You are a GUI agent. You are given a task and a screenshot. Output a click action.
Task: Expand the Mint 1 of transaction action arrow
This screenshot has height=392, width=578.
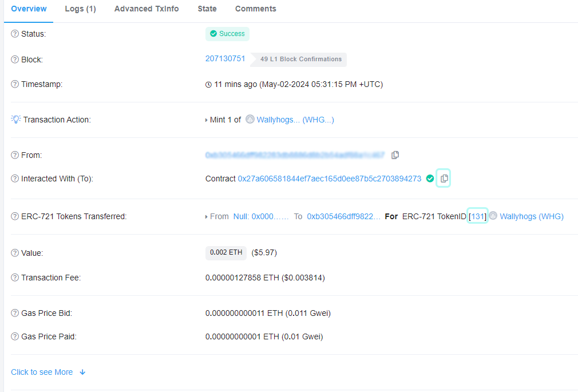point(206,119)
